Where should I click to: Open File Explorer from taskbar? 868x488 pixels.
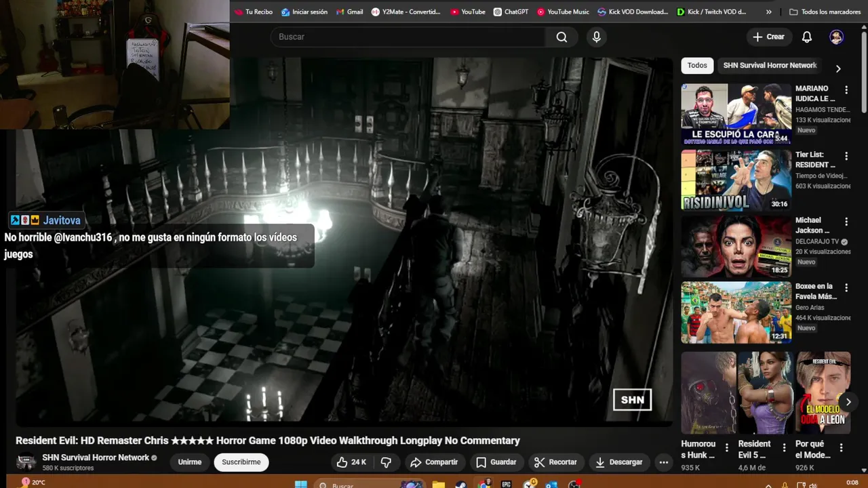(439, 485)
